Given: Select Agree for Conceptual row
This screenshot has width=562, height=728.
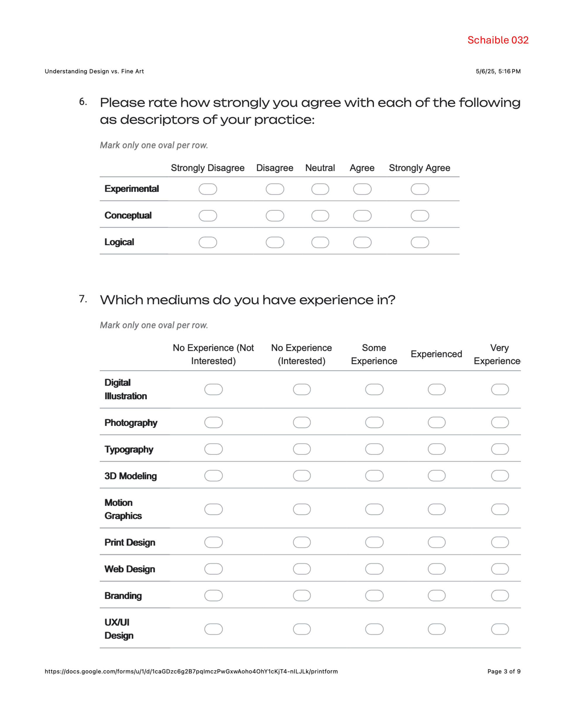Looking at the screenshot, I should coord(362,216).
